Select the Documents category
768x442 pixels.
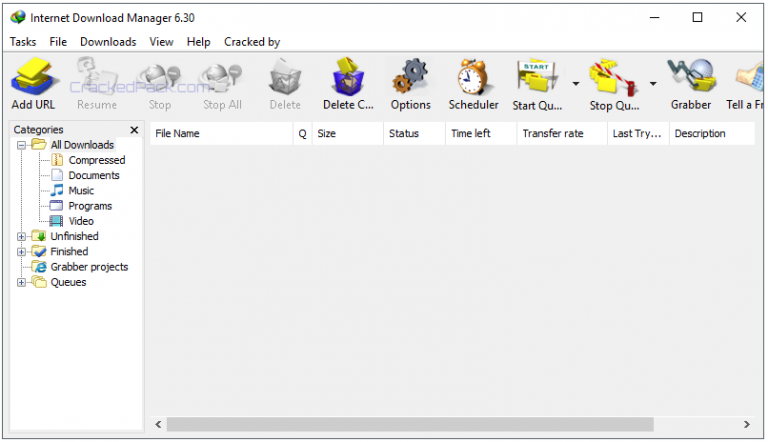(x=94, y=175)
